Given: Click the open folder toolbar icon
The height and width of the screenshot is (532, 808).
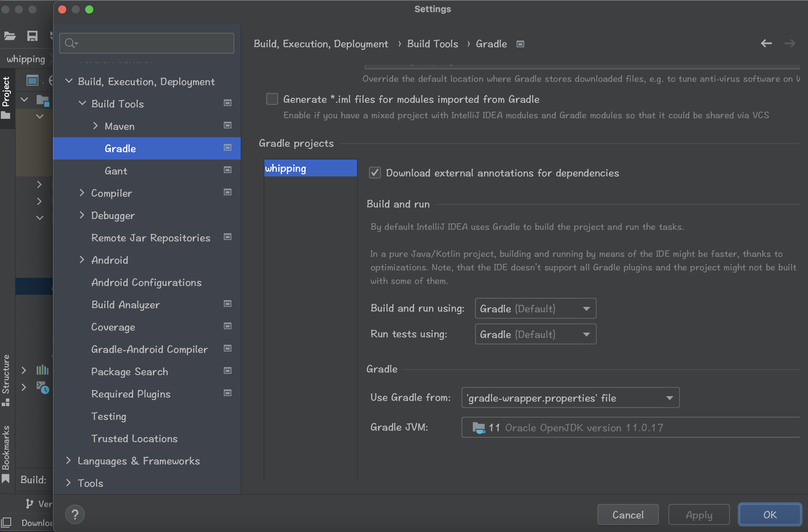Looking at the screenshot, I should click(10, 35).
